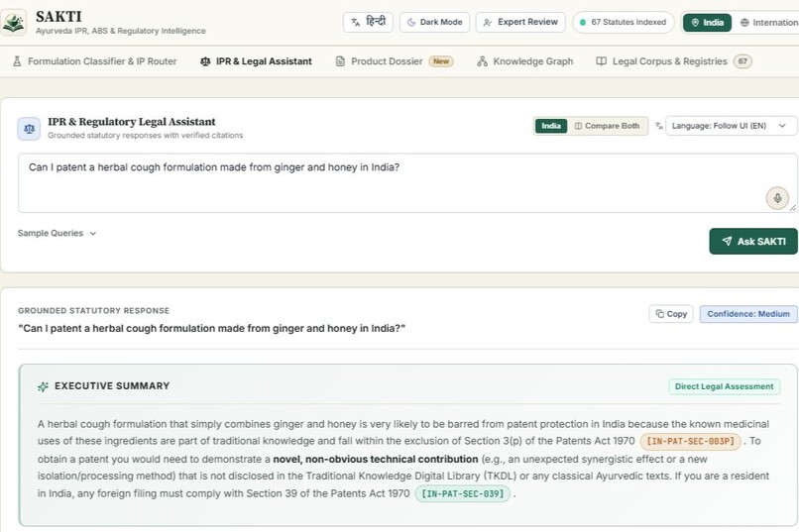799x532 pixels.
Task: Click the microphone voice input icon
Action: [777, 198]
